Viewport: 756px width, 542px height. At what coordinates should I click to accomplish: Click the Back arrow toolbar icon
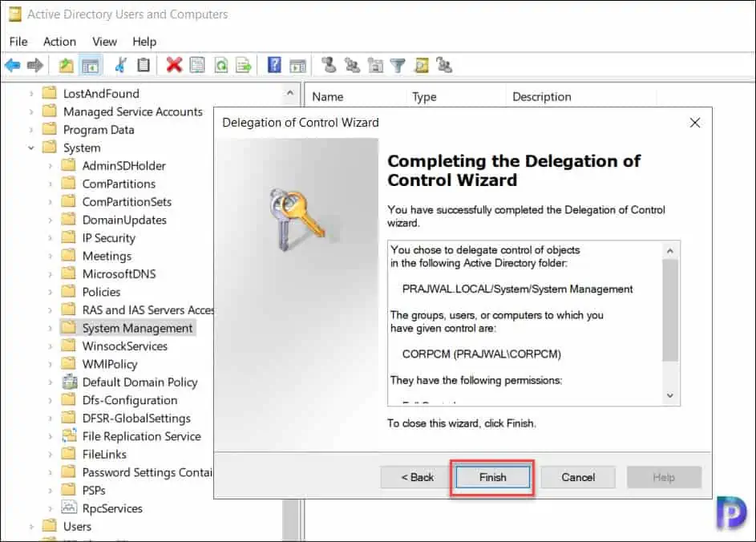pyautogui.click(x=13, y=65)
